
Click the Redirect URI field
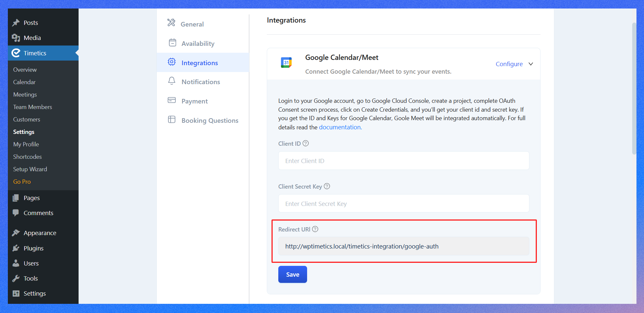pyautogui.click(x=404, y=246)
